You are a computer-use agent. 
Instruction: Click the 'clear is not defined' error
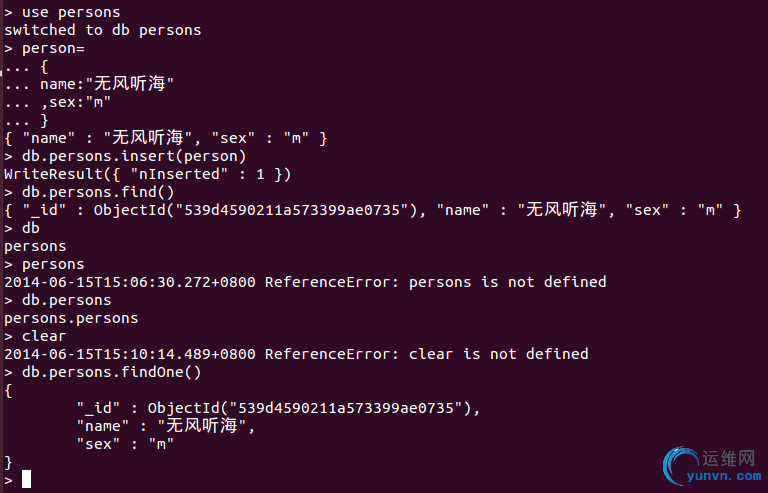[x=499, y=354]
